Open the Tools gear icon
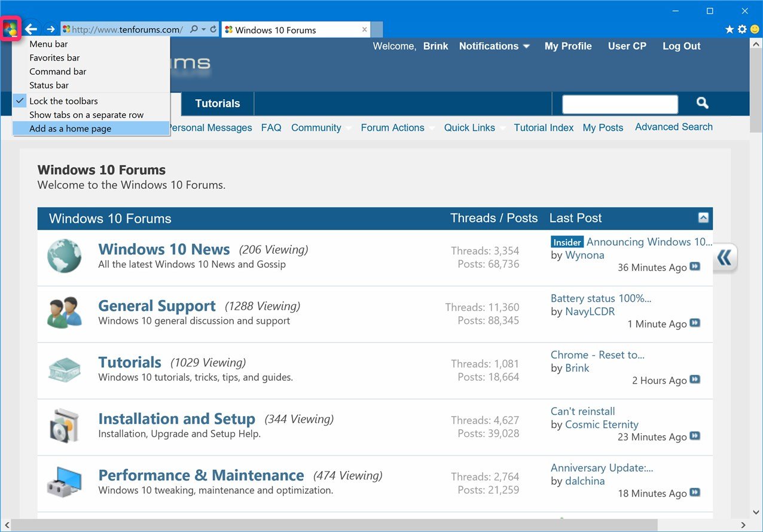Image resolution: width=763 pixels, height=532 pixels. [742, 29]
